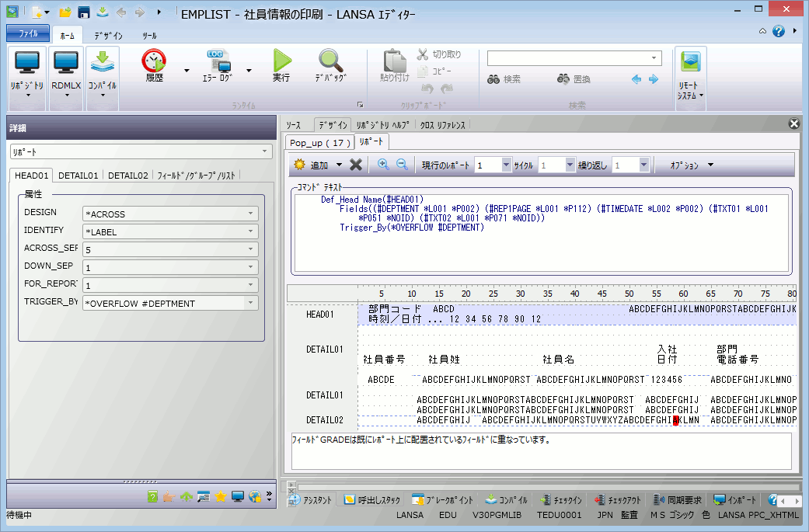This screenshot has width=809, height=532.
Task: Open the インポート import bottom tab
Action: click(734, 500)
